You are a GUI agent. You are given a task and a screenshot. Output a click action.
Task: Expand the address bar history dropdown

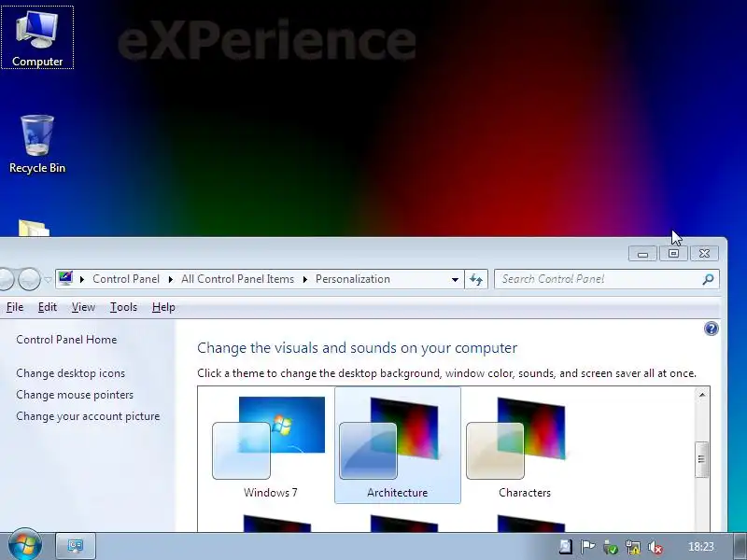(x=455, y=279)
